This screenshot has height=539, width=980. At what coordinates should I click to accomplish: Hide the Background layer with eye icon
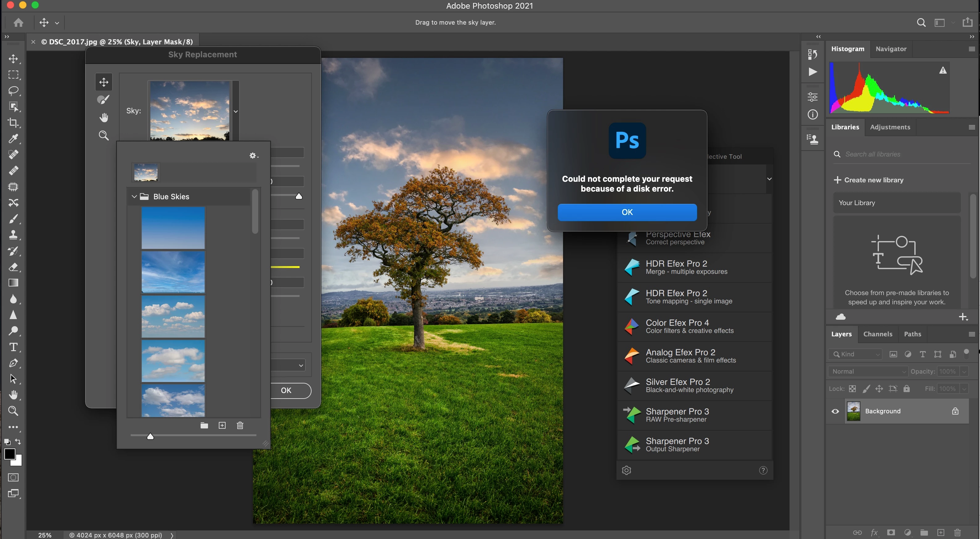[835, 411]
